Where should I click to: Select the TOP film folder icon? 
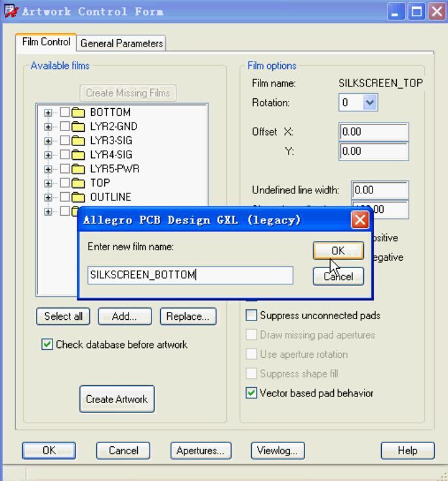click(x=78, y=183)
